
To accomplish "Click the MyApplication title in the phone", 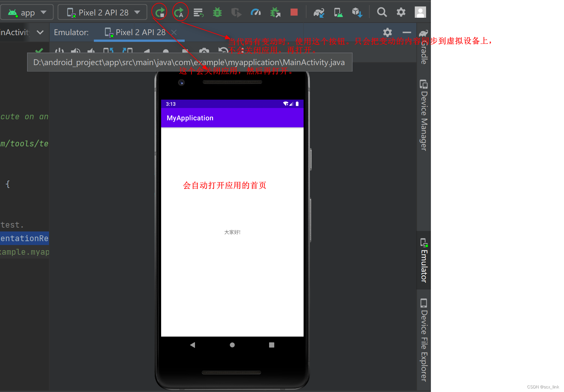I will [190, 118].
